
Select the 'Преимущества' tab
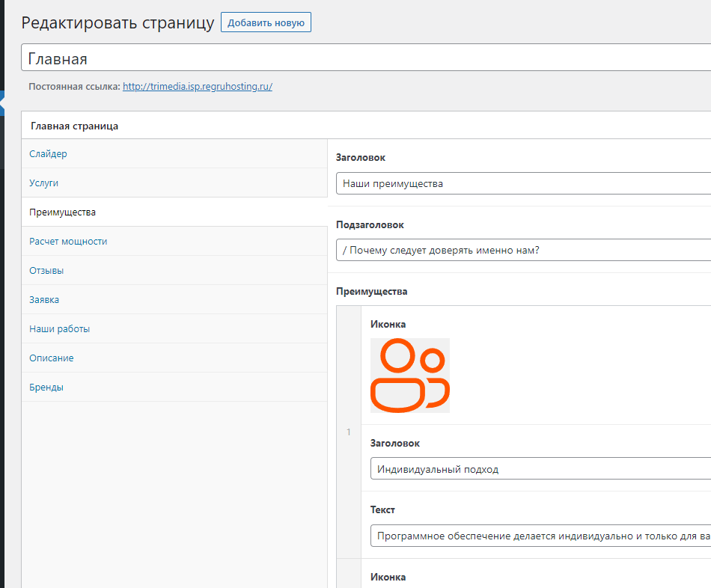pos(174,212)
